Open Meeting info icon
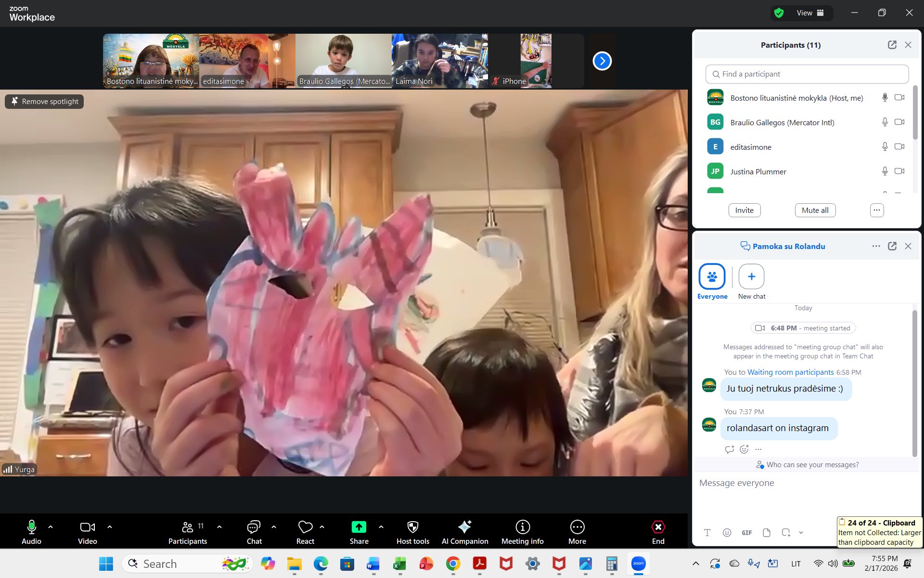This screenshot has height=578, width=924. (522, 527)
